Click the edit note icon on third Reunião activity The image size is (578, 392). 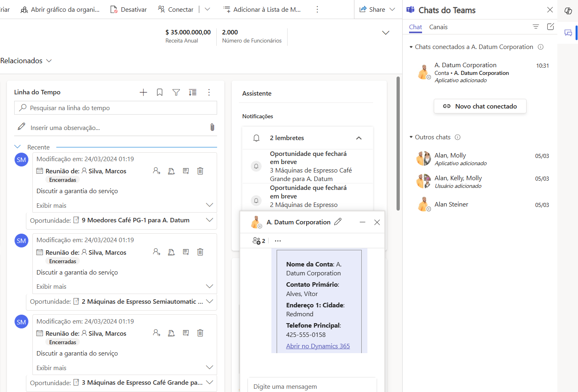click(186, 333)
